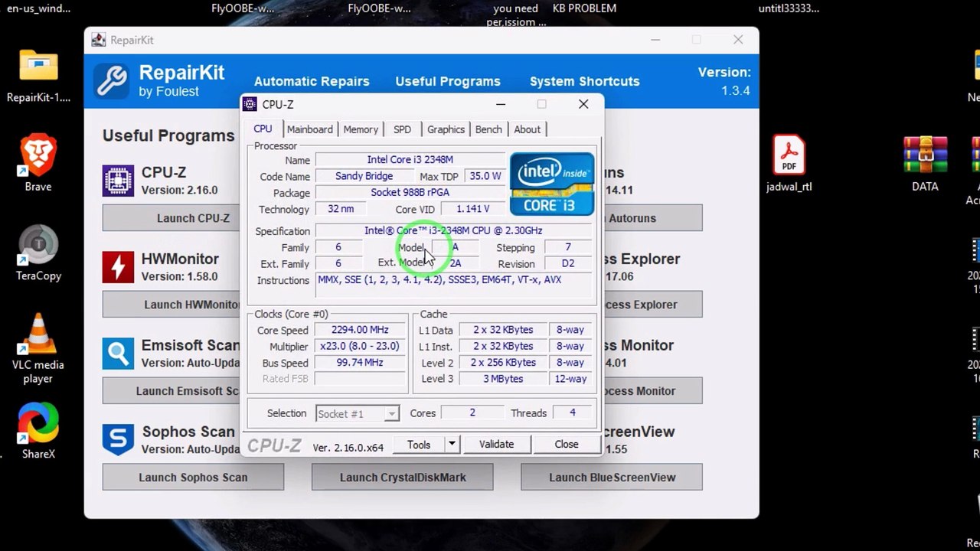This screenshot has width=980, height=551.
Task: Click the Launch BlueScreenView button
Action: pyautogui.click(x=612, y=478)
